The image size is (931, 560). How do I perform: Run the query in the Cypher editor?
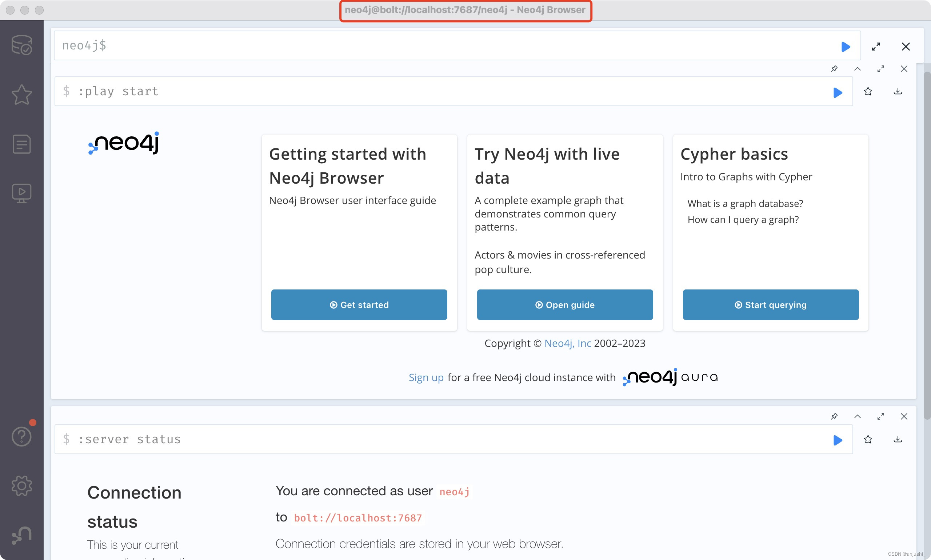pos(846,47)
